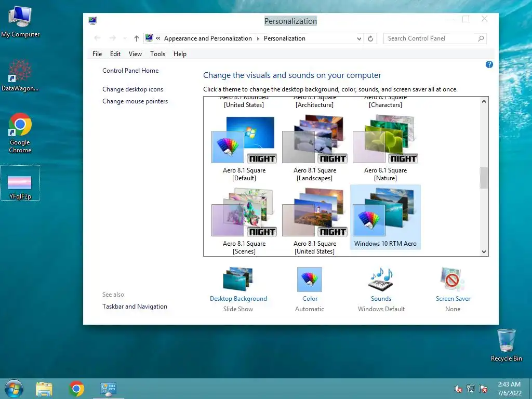Open the Desktop Background icon
Viewport: 532px width, 399px height.
point(238,279)
